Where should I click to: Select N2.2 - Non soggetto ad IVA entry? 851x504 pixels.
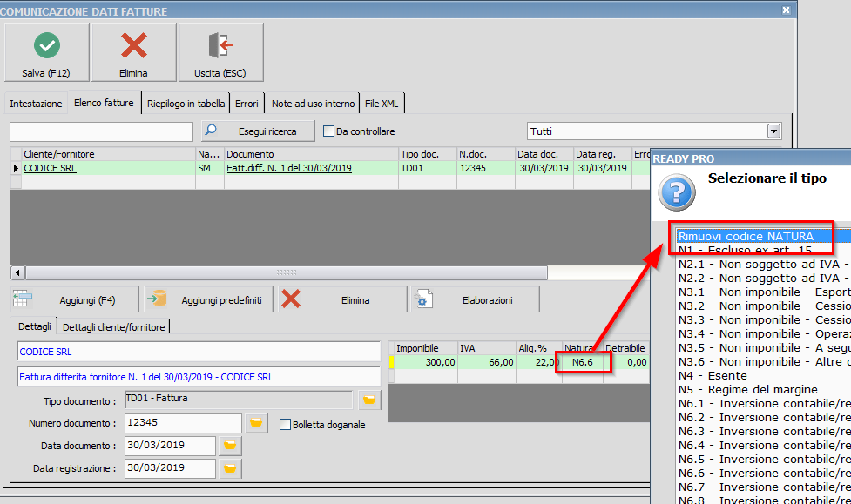(764, 279)
